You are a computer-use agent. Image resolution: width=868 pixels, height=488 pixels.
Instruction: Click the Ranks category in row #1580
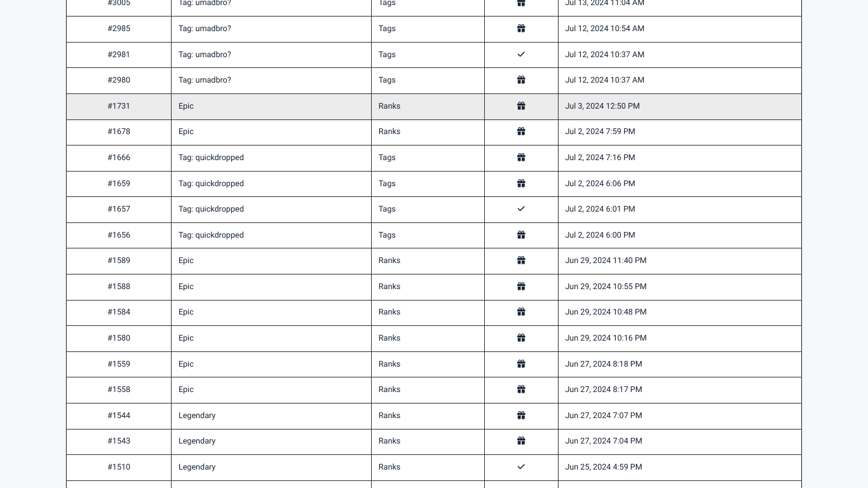390,338
